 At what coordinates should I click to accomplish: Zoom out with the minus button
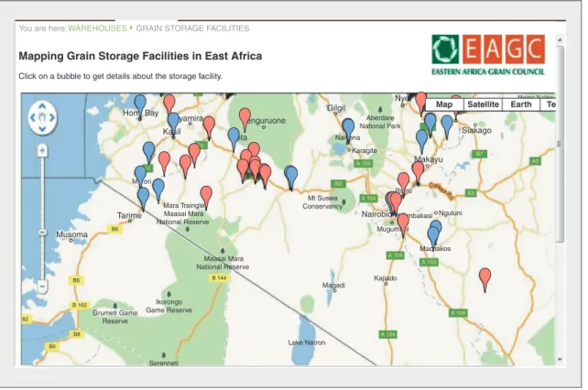pyautogui.click(x=42, y=287)
